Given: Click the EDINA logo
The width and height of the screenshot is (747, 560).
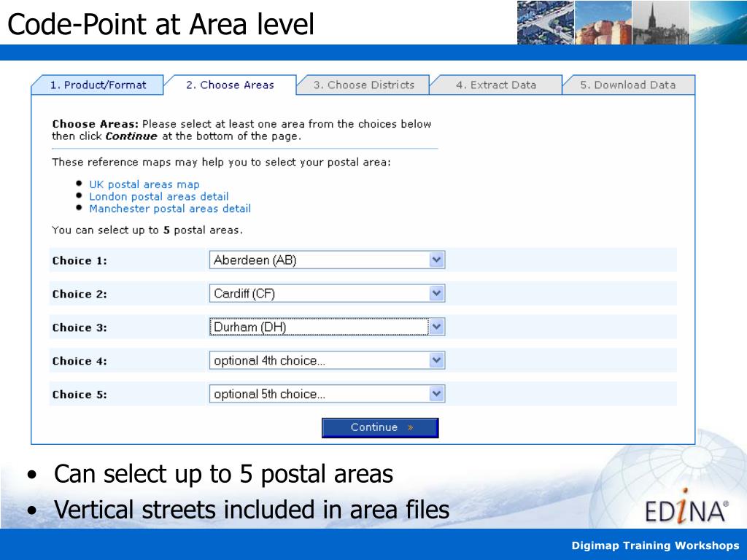Looking at the screenshot, I should click(686, 507).
